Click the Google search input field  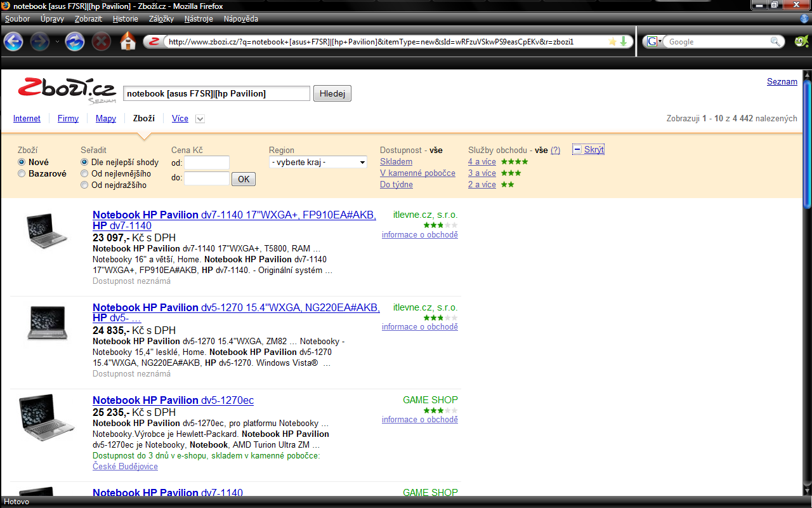click(718, 42)
